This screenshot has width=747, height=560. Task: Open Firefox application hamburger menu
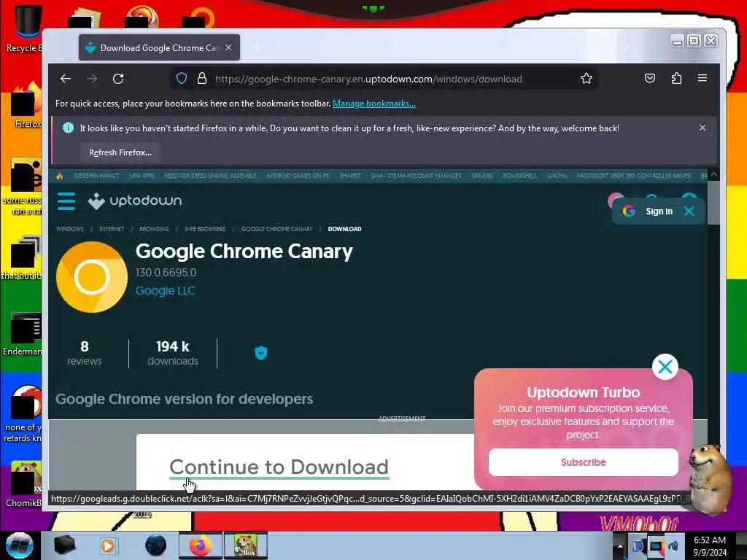click(x=703, y=78)
